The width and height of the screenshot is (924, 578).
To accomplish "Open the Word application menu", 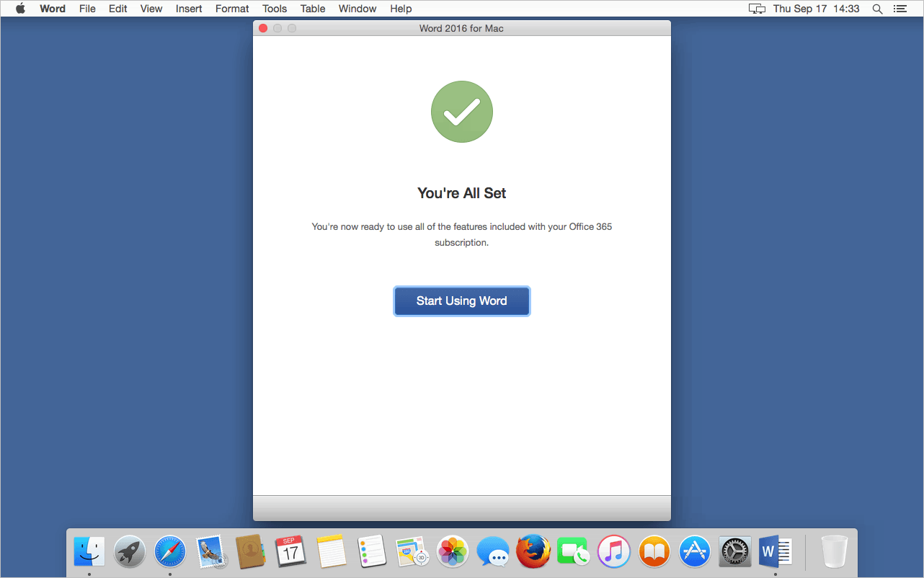I will 53,9.
